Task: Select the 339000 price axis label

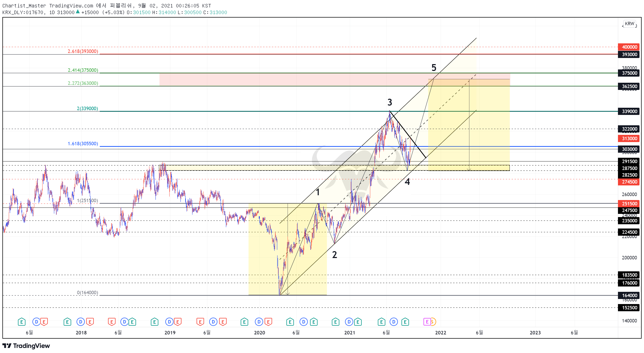Action: tap(629, 111)
